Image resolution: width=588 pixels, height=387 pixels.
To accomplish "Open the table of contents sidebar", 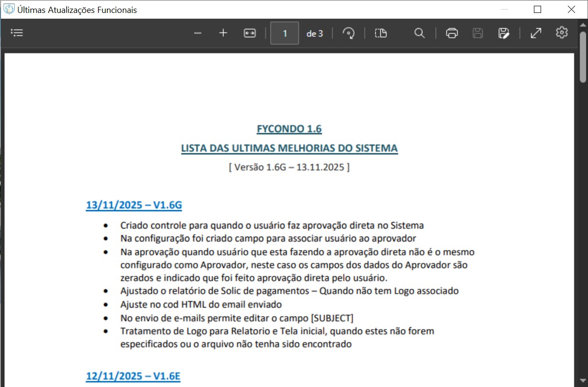I will click(17, 33).
